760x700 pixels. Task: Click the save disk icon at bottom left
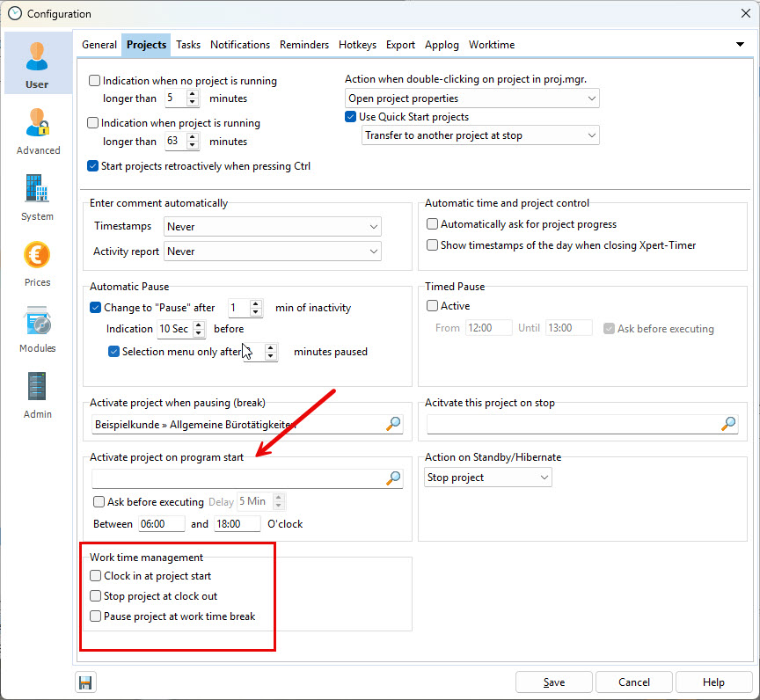[x=85, y=682]
